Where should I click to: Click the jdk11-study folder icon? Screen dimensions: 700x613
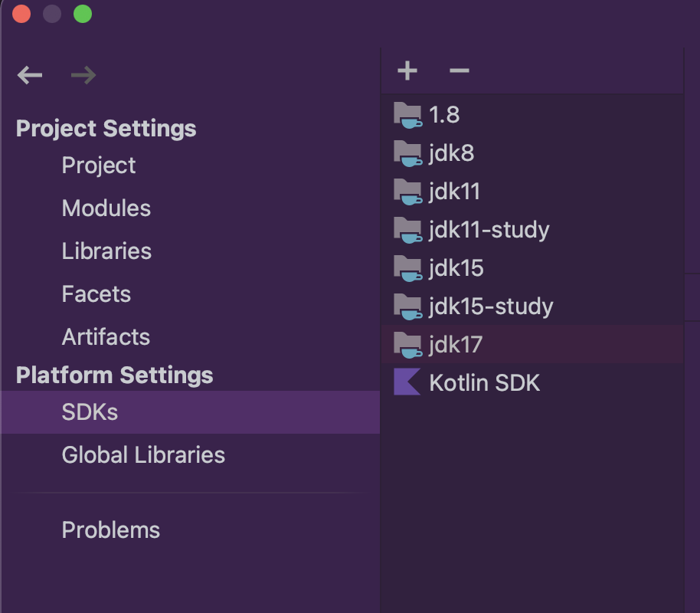pos(408,230)
